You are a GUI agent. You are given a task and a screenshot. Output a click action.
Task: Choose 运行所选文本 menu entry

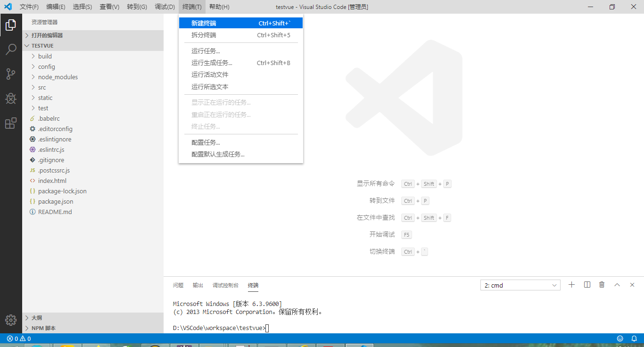241,87
